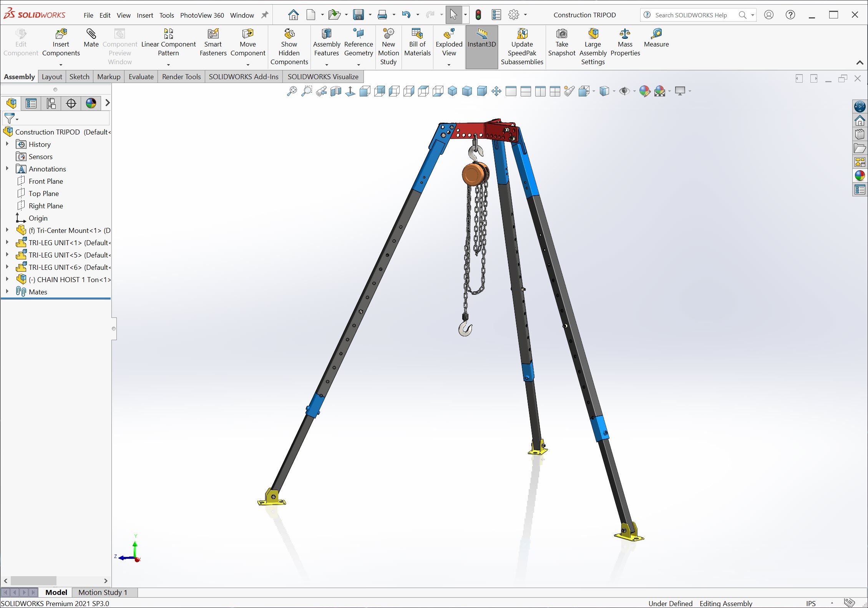This screenshot has width=868, height=608.
Task: Click the Appearances color ball in task pane
Action: 860,176
